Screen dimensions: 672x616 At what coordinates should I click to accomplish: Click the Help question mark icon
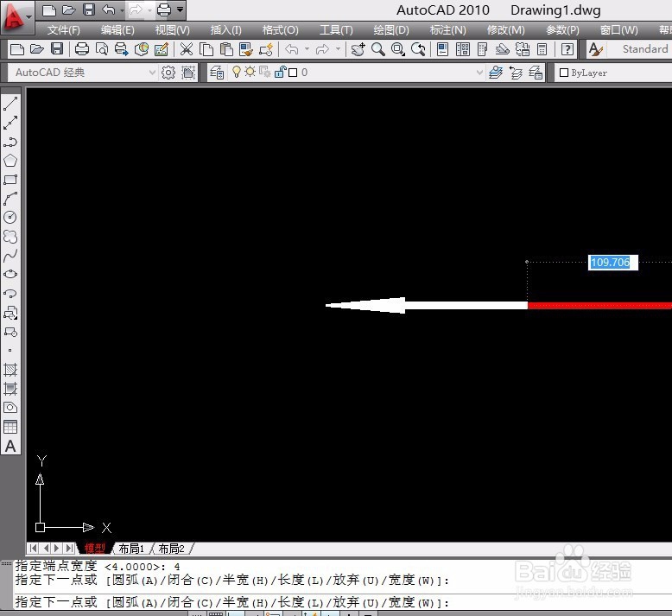567,49
